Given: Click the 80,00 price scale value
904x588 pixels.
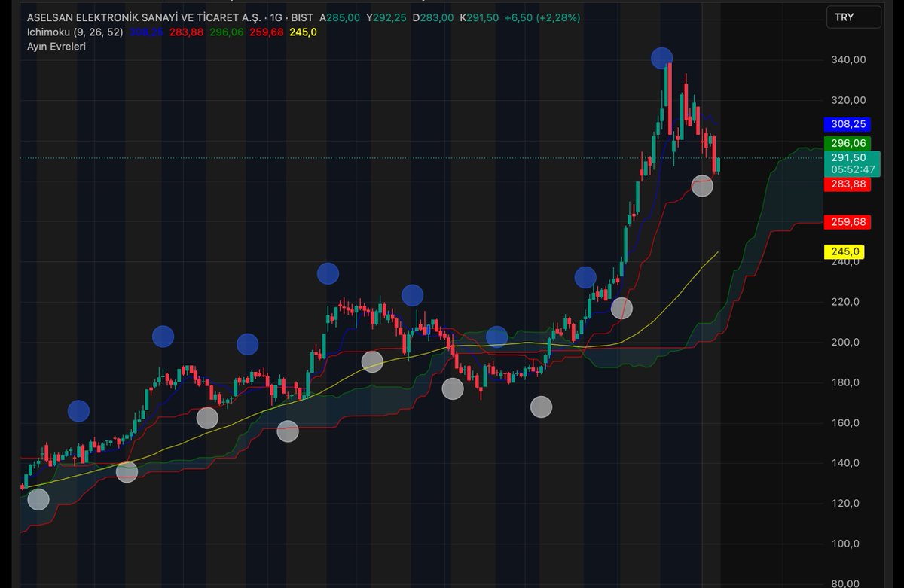Looking at the screenshot, I should pos(847,583).
